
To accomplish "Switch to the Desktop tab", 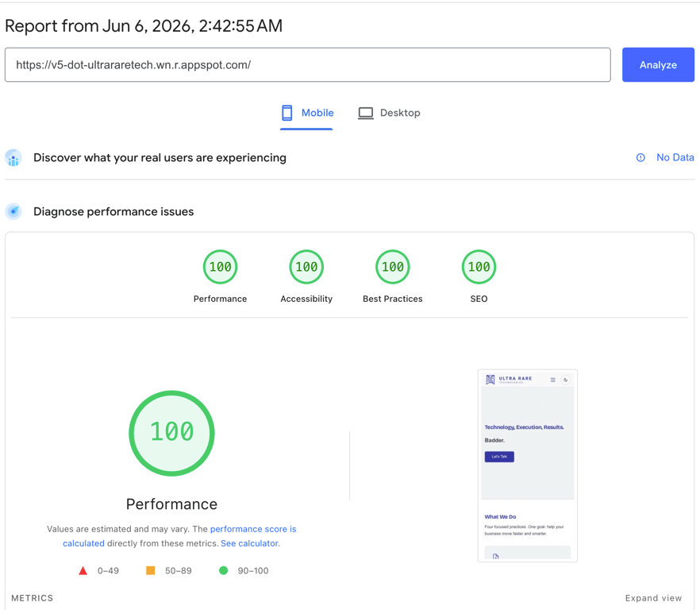I will point(389,113).
